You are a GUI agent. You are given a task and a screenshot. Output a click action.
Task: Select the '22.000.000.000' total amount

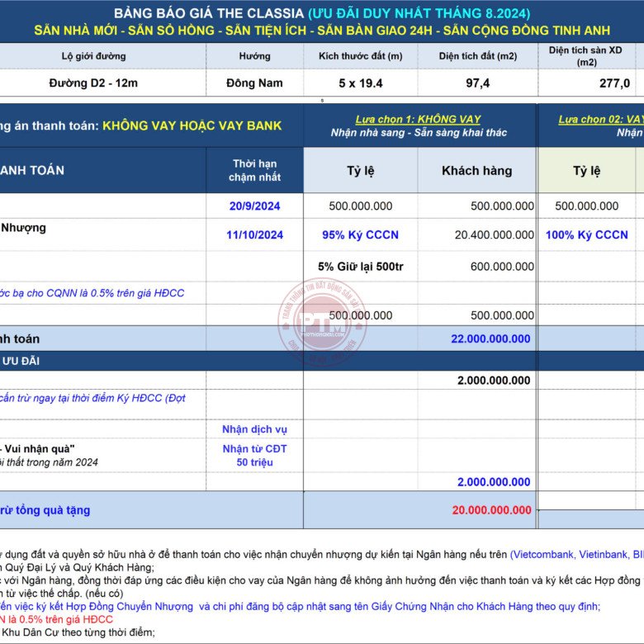[490, 339]
